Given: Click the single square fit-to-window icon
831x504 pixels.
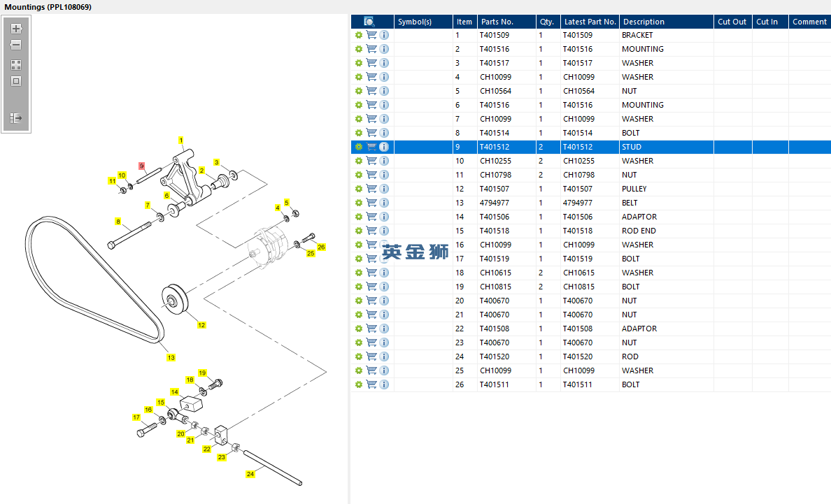Looking at the screenshot, I should click(x=16, y=82).
